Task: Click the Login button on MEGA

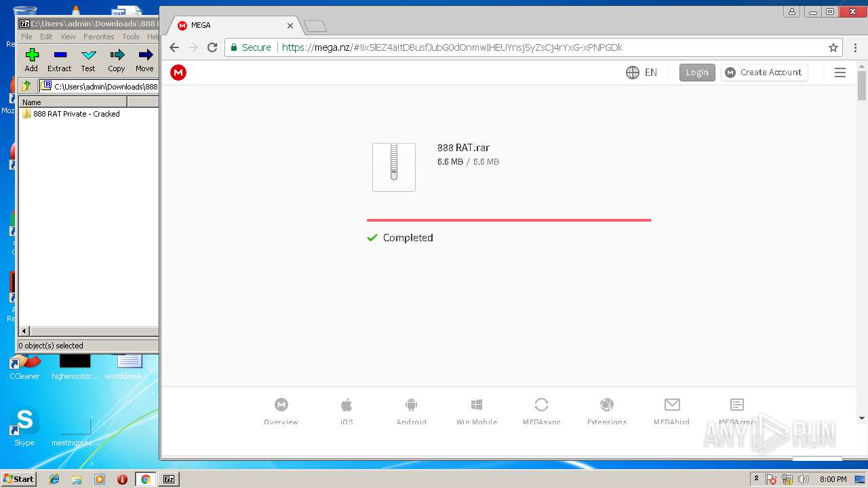Action: point(697,73)
